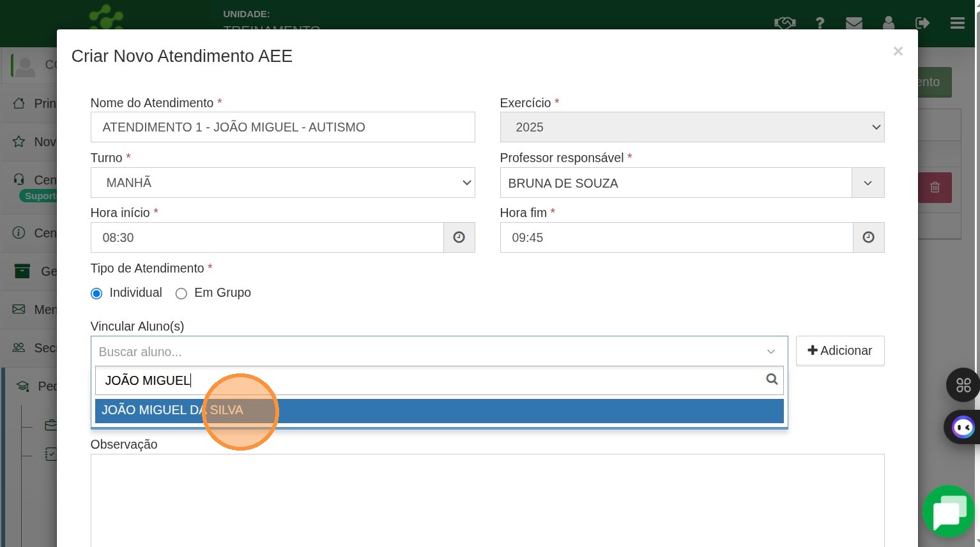Open the Turno dropdown showing MANHÃ
This screenshot has width=980, height=547.
(282, 183)
